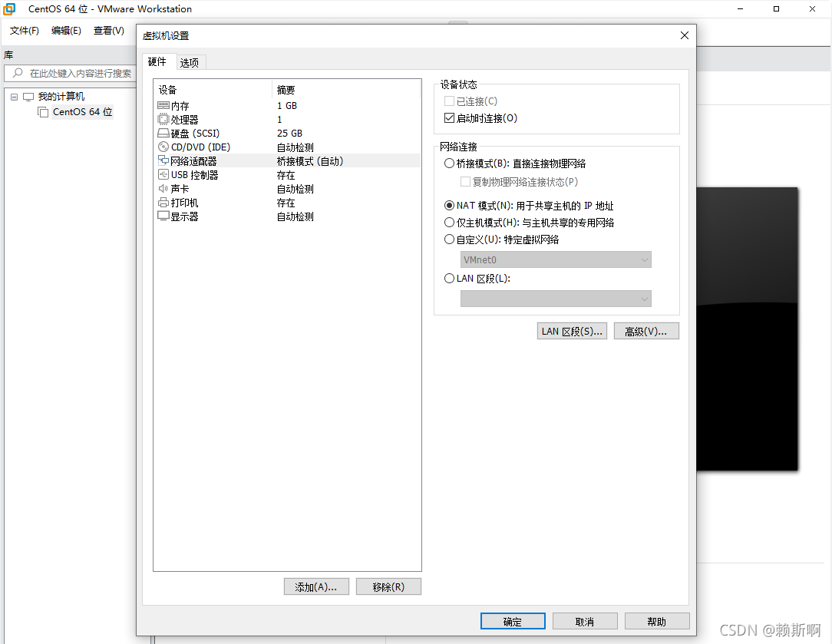
Task: Close the 虚拟机设置 dialog with X
Action: 685,35
